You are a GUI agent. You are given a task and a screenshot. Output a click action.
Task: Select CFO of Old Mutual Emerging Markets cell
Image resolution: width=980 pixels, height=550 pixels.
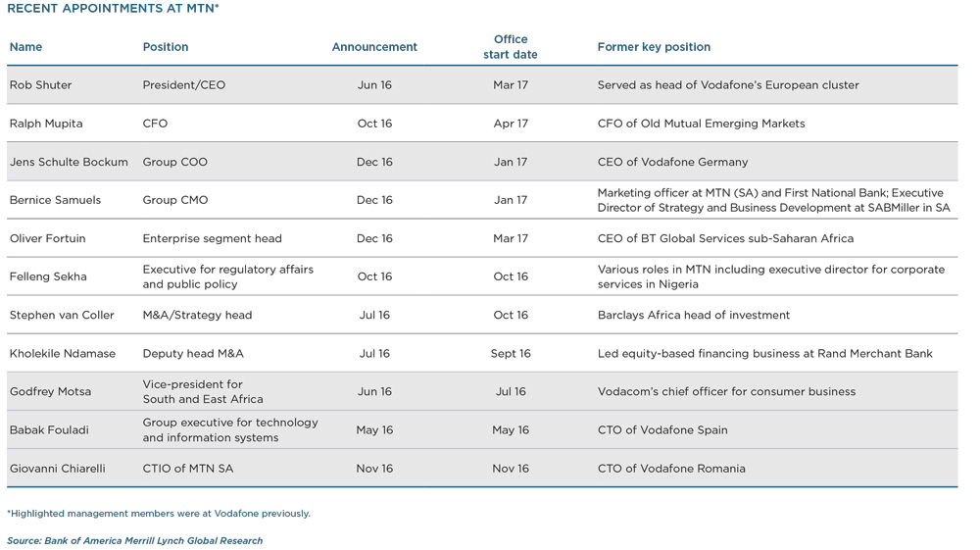pyautogui.click(x=702, y=124)
